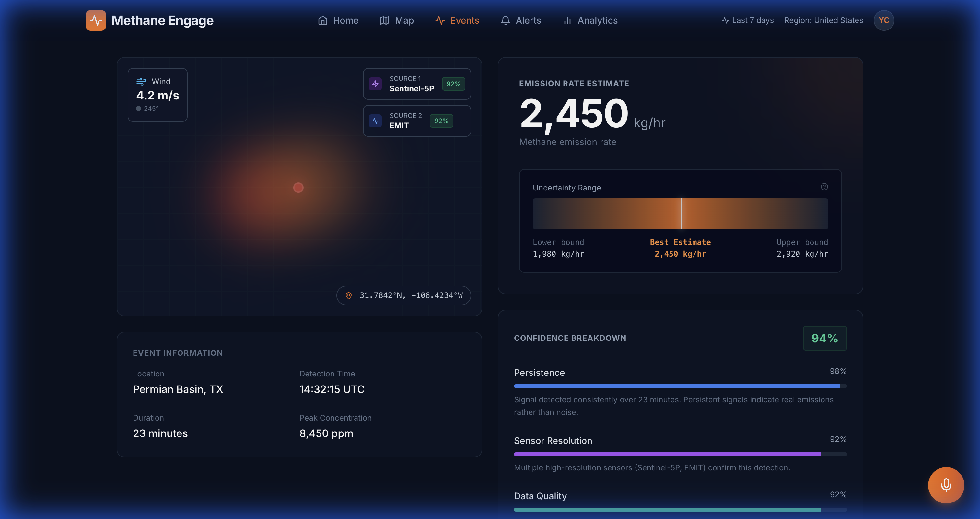Image resolution: width=980 pixels, height=519 pixels.
Task: Click the 8,450 ppm peak concentration
Action: [326, 433]
